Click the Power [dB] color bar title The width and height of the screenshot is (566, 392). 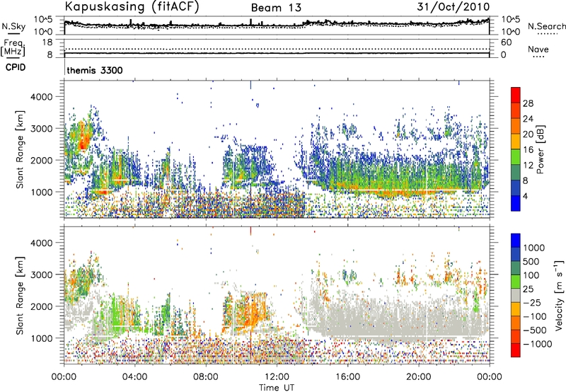click(x=540, y=149)
